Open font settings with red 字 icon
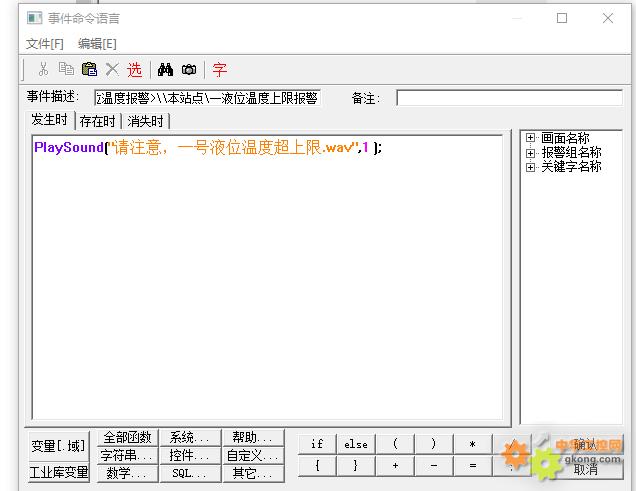Screen dimensions: 636x491 (219, 69)
